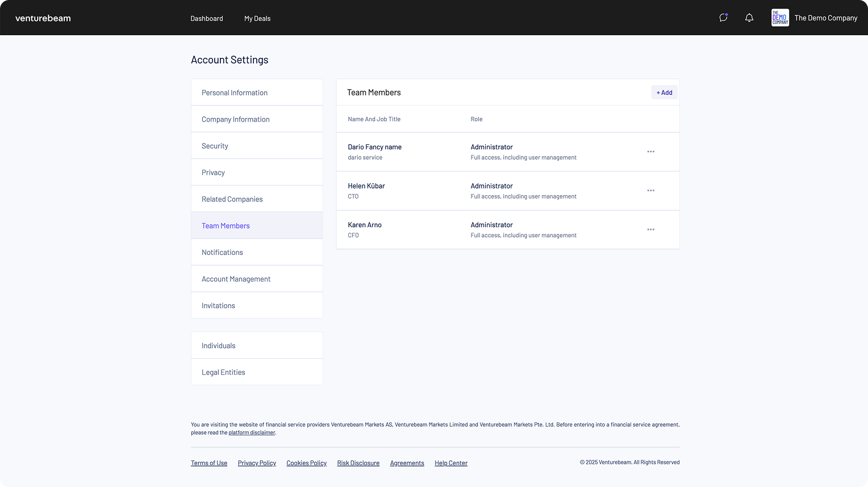Add a new team member
This screenshot has height=487, width=868.
[664, 93]
